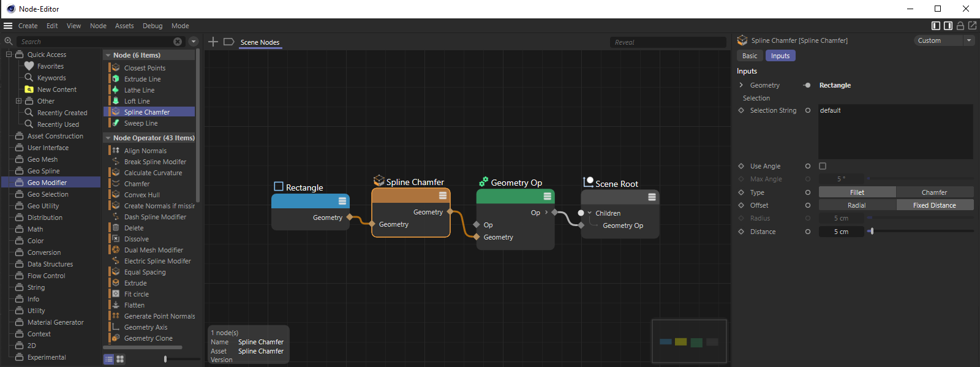
Task: Click the Lathe Line node icon
Action: (116, 90)
